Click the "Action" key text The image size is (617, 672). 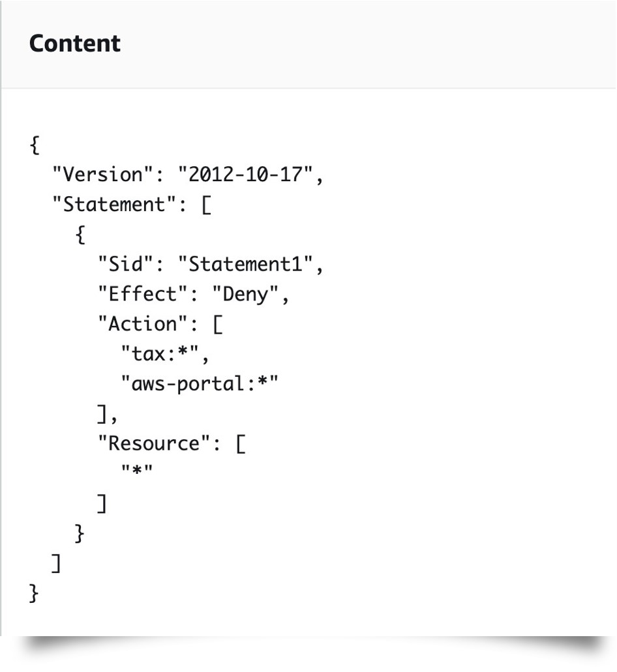[x=143, y=324]
